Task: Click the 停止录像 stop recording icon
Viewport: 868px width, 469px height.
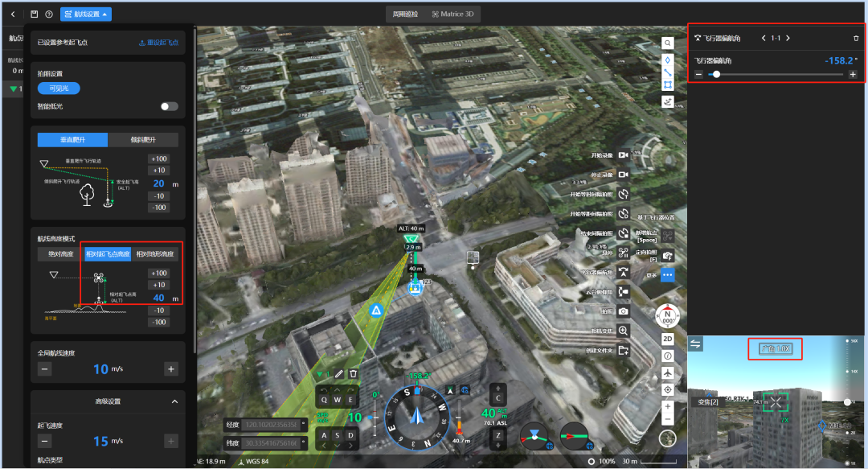Action: coord(624,175)
